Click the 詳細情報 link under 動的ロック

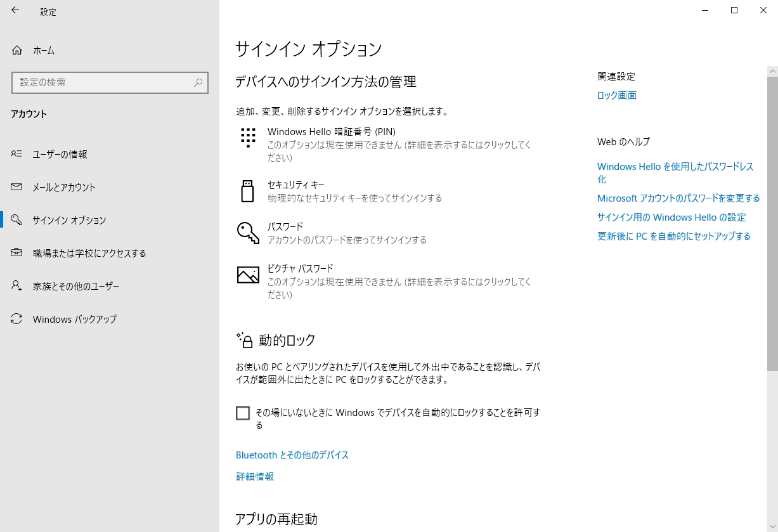pyautogui.click(x=255, y=476)
